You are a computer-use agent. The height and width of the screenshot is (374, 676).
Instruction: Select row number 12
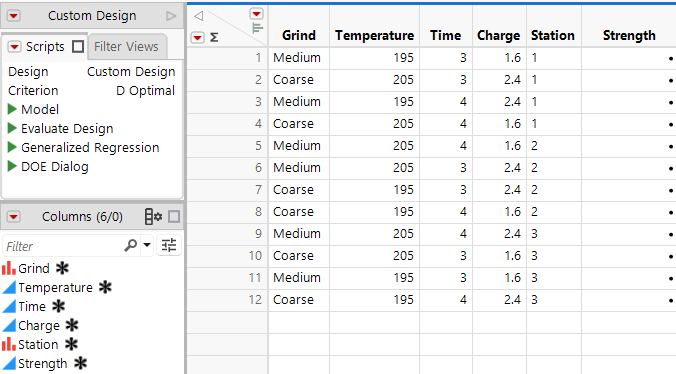pyautogui.click(x=228, y=299)
